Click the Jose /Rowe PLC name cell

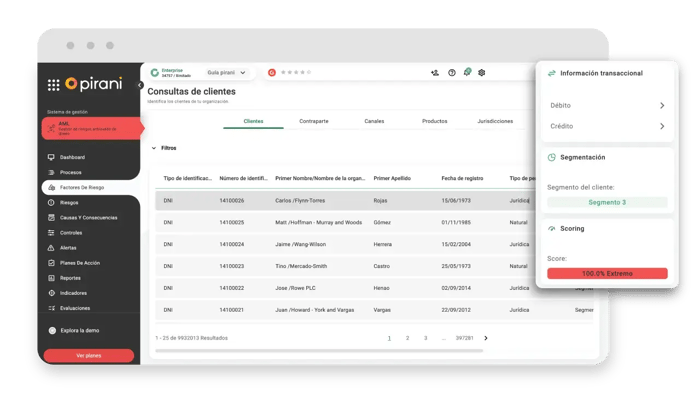tap(295, 288)
